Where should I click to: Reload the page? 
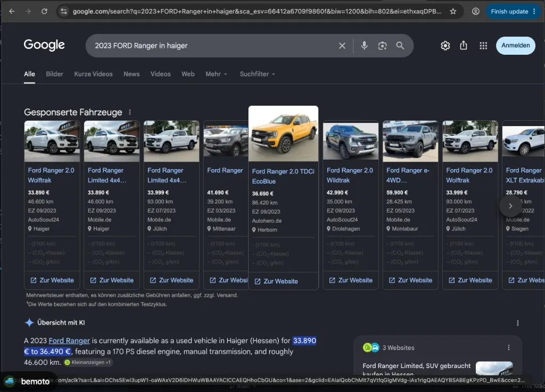(x=44, y=12)
